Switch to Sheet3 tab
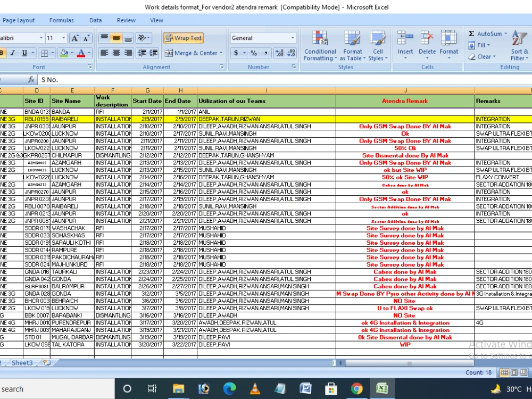The width and height of the screenshot is (532, 399). click(22, 363)
